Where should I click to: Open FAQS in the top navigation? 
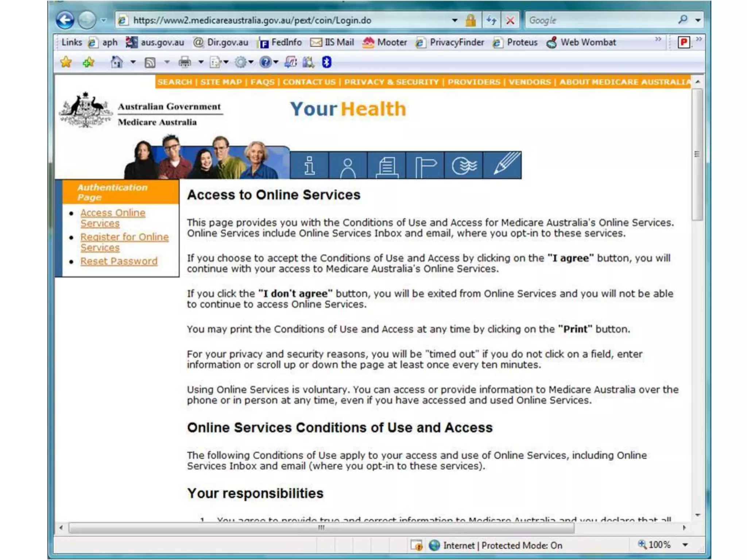262,82
